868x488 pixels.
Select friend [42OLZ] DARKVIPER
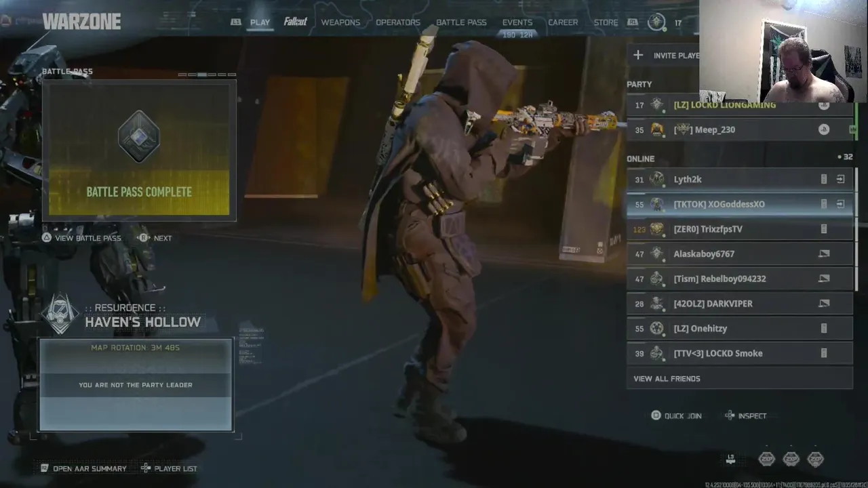click(740, 304)
